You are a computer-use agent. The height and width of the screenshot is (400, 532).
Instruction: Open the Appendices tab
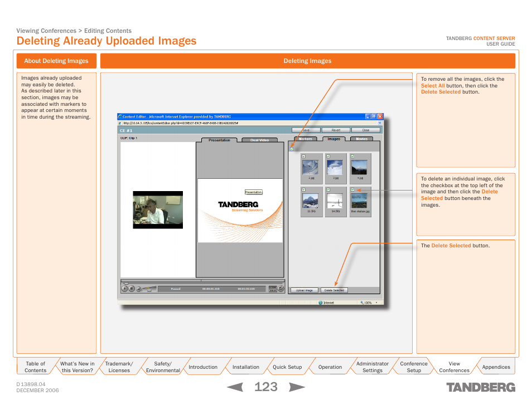496,367
